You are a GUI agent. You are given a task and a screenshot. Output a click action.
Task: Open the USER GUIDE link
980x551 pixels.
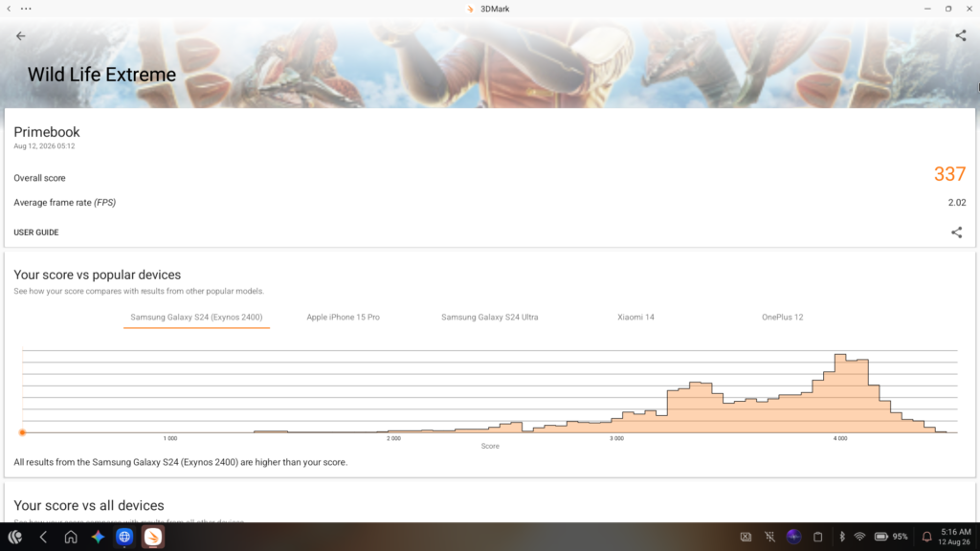(x=36, y=232)
